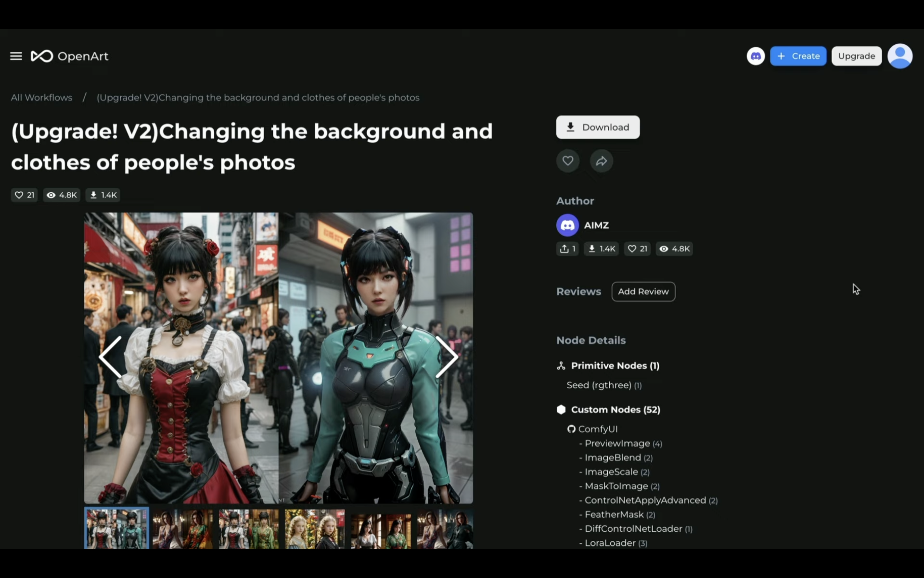Share the workflow with arrow icon
The image size is (924, 578).
[x=601, y=161]
